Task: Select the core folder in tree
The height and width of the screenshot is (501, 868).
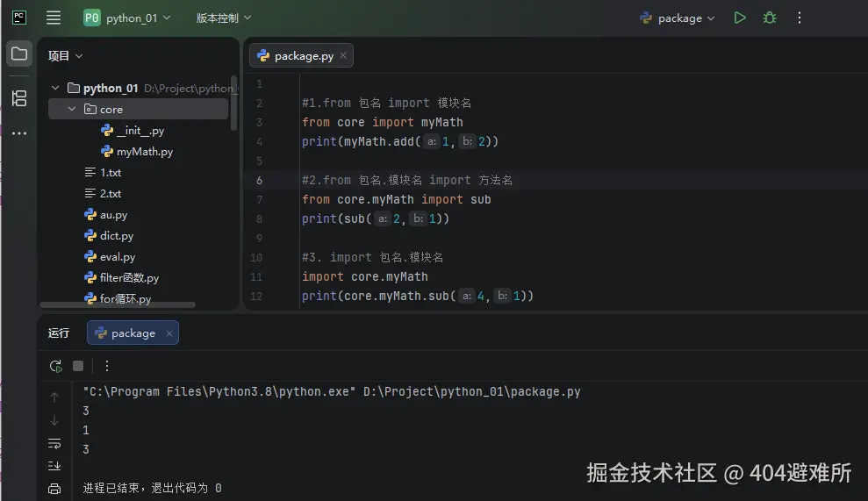Action: point(139,109)
